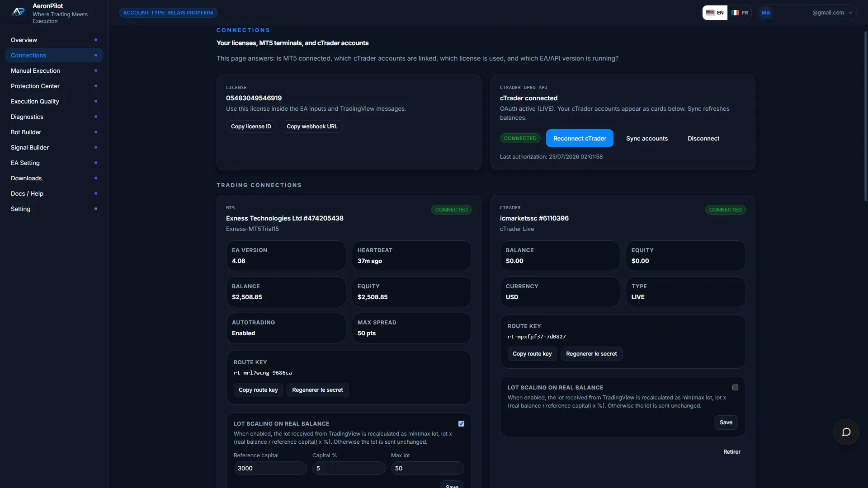Open Execution Quality page

tap(54, 101)
